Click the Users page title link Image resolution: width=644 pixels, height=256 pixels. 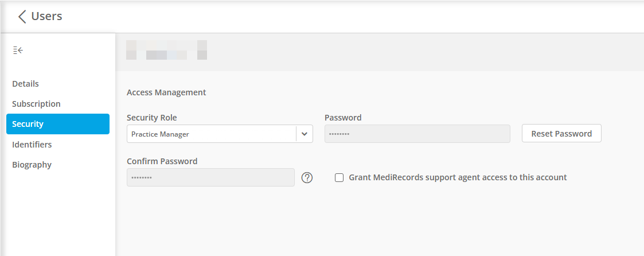(x=47, y=17)
